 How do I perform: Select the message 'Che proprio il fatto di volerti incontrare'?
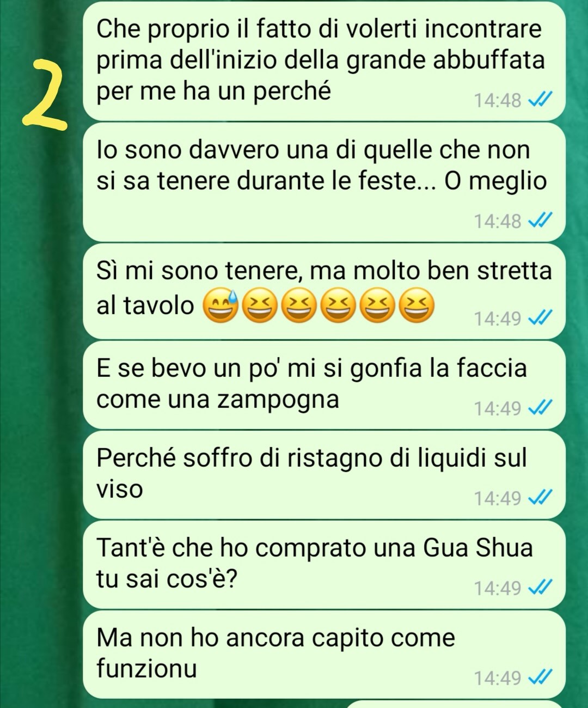324,61
